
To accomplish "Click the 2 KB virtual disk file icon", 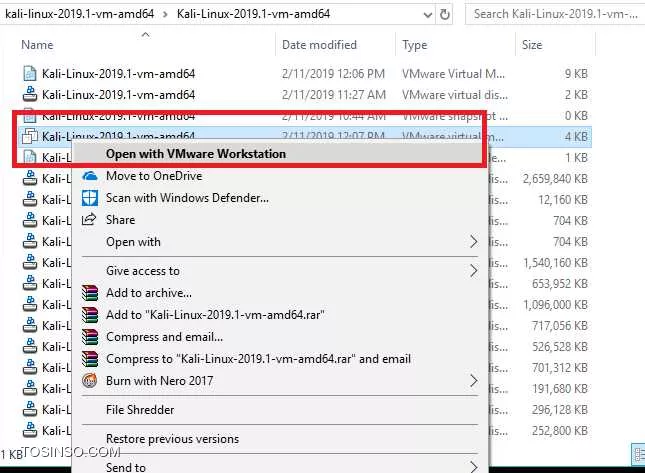I will (30, 95).
